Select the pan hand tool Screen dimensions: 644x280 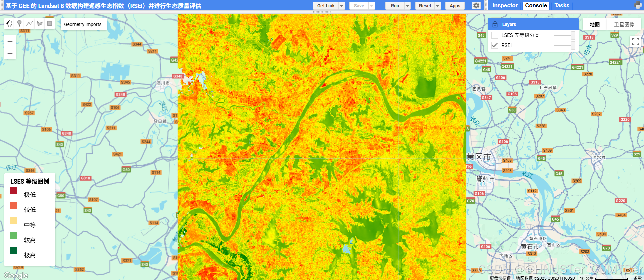[9, 23]
